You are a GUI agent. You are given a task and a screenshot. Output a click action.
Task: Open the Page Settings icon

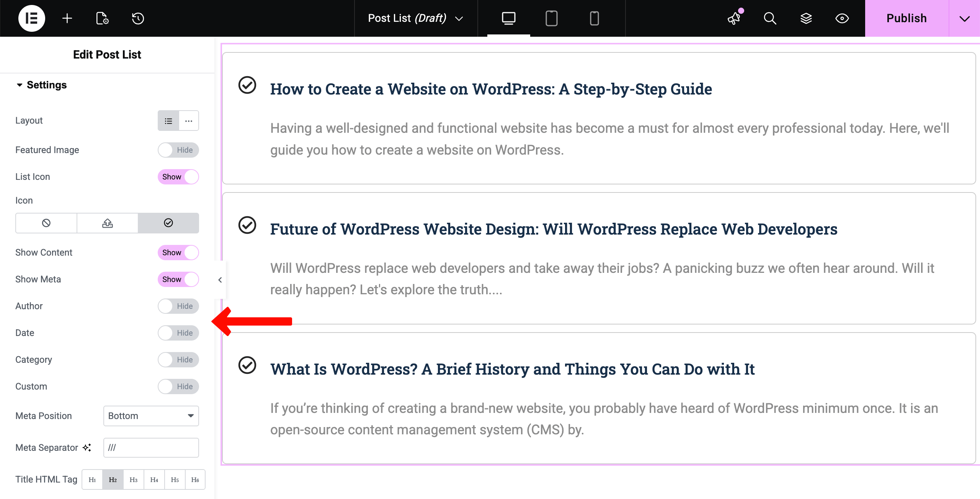pyautogui.click(x=101, y=18)
